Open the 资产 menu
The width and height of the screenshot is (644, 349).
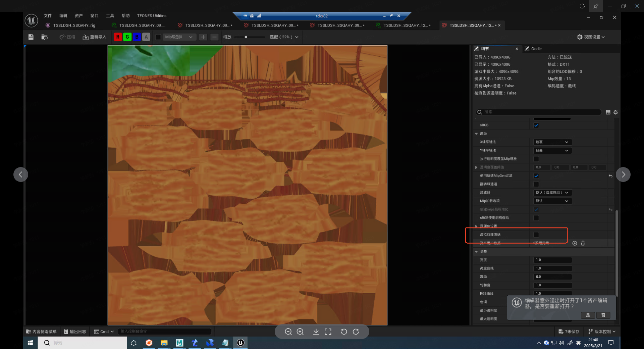pyautogui.click(x=78, y=16)
